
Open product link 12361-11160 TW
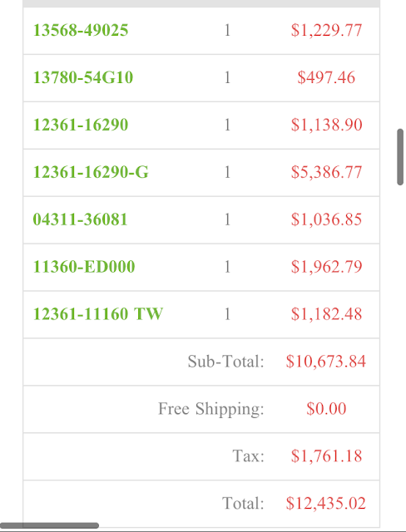point(98,314)
